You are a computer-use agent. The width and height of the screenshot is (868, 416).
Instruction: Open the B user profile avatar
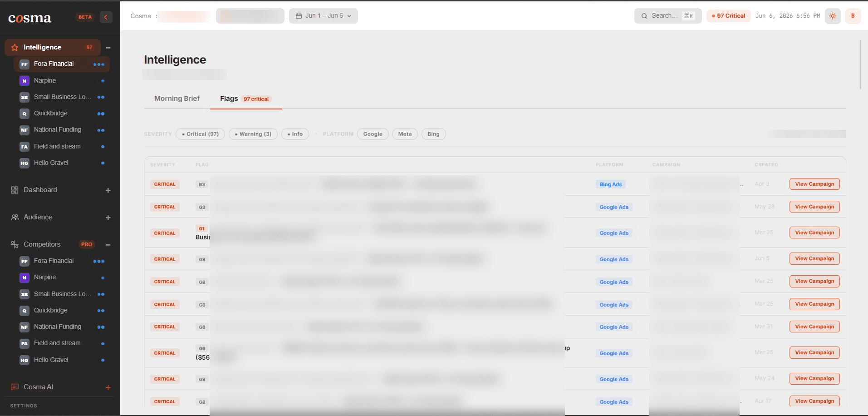853,16
